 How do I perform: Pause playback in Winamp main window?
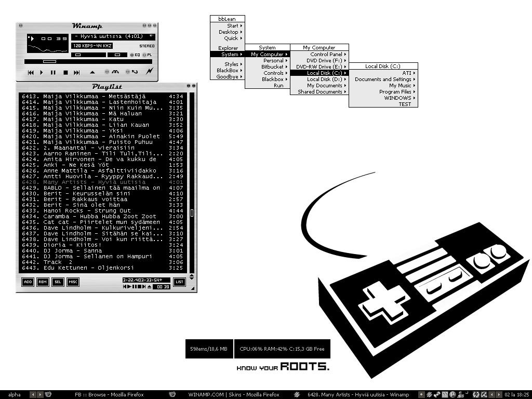pyautogui.click(x=53, y=72)
